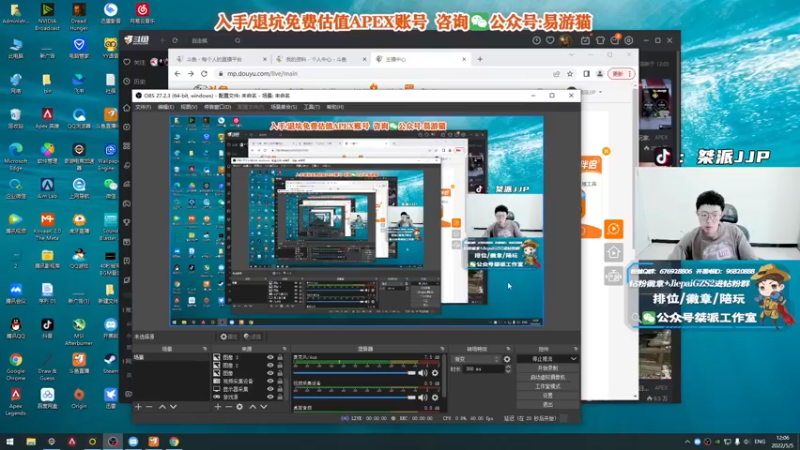The height and width of the screenshot is (450, 800).
Task: Pop out the controls dock panel
Action: (575, 349)
